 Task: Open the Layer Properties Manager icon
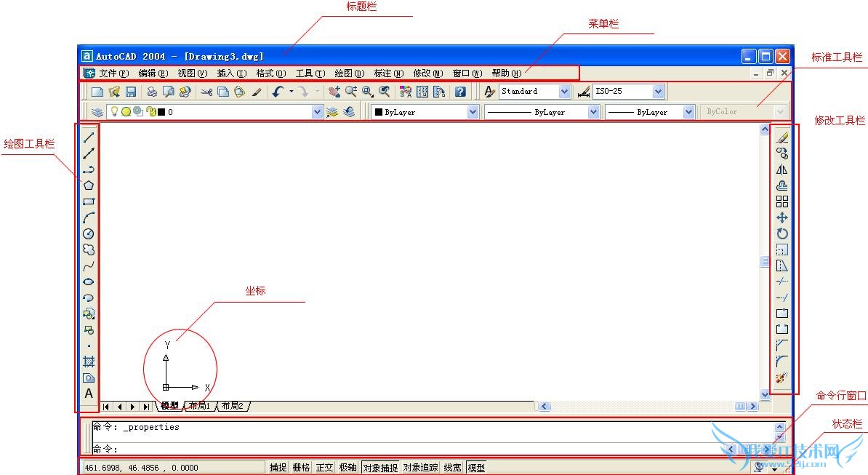[97, 112]
